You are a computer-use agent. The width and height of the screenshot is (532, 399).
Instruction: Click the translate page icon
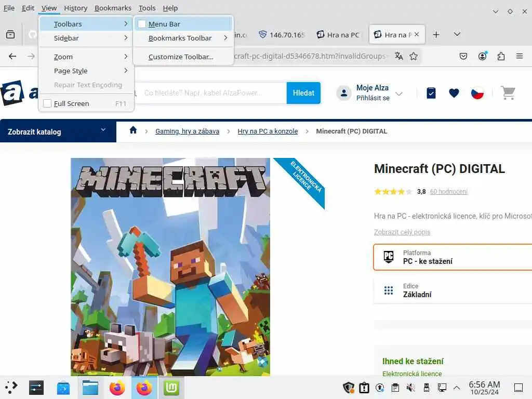tap(399, 56)
